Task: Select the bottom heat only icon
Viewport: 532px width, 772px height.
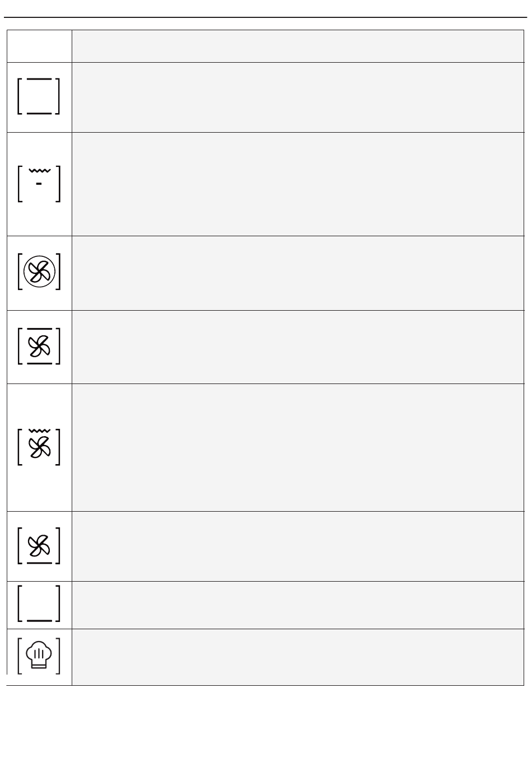Action: point(39,603)
